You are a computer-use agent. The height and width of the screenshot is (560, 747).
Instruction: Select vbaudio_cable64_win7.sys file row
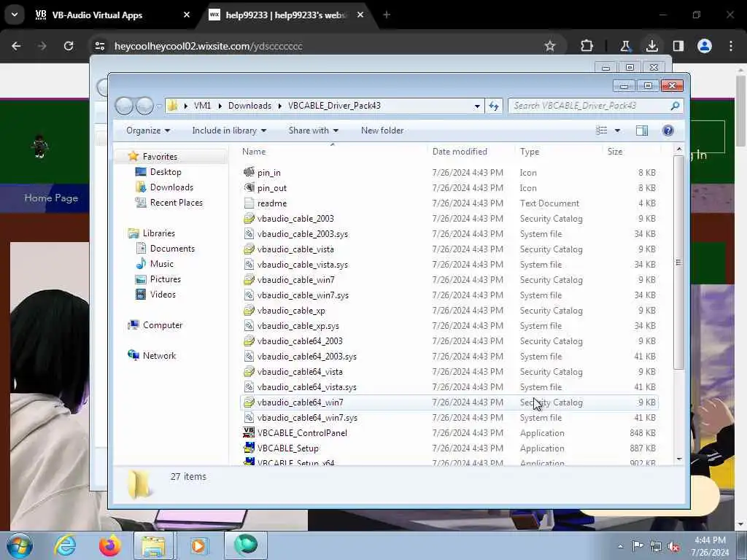point(449,418)
